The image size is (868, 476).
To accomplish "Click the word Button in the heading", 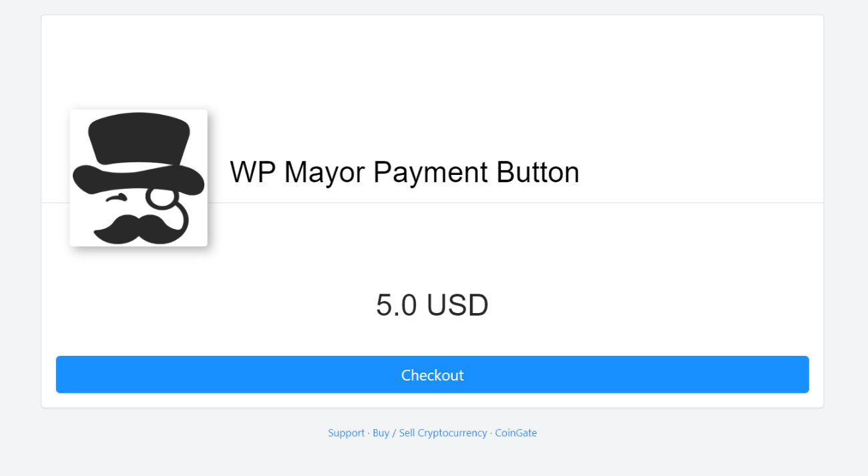I will click(x=538, y=172).
